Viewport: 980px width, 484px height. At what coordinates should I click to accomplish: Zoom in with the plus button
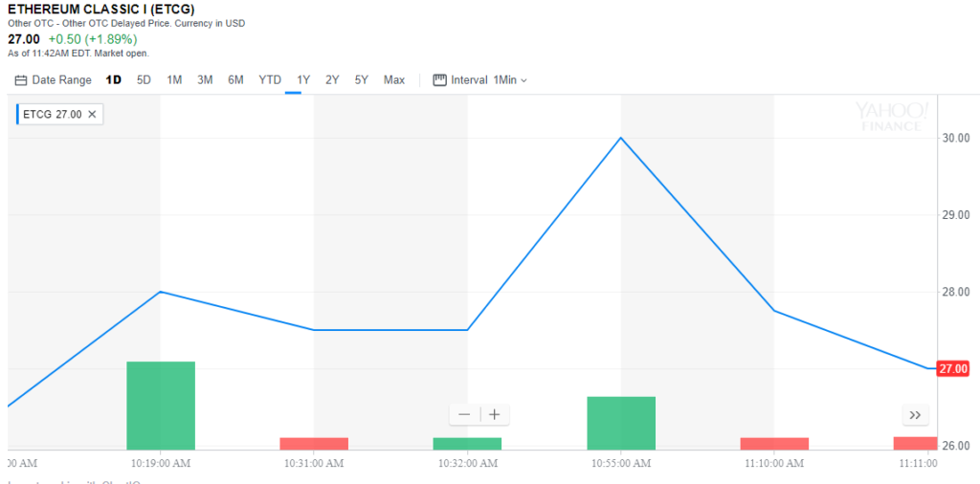point(494,414)
